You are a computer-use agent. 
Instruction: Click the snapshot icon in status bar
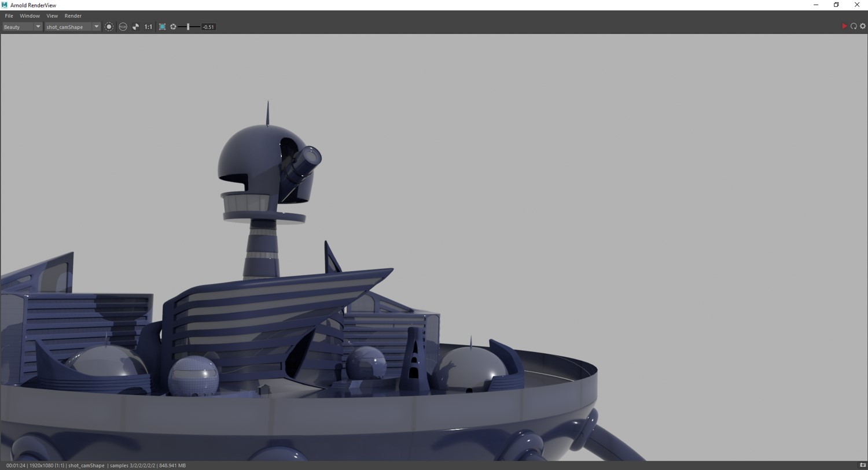point(862,465)
